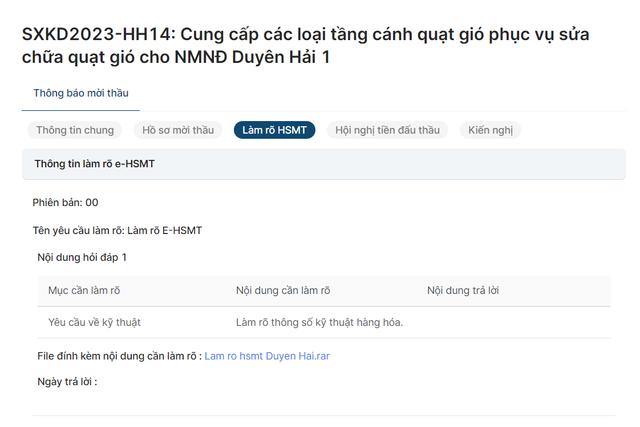This screenshot has height=427, width=640.
Task: Click the Tên yêu cầu làm rõ line
Action: (117, 231)
